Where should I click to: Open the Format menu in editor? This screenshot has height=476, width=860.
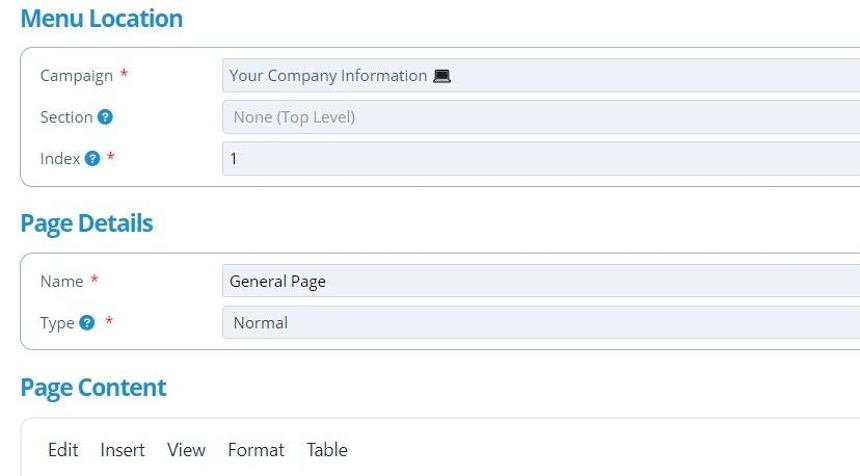point(256,450)
